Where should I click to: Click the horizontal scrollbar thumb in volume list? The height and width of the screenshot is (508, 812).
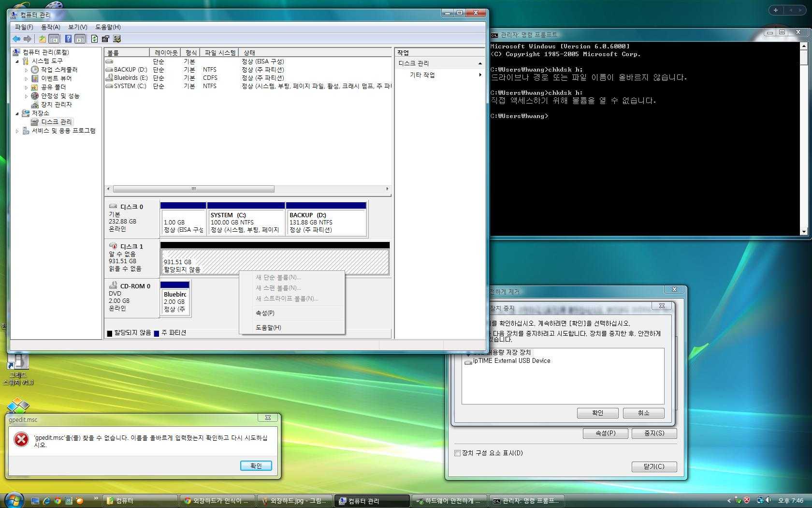193,189
